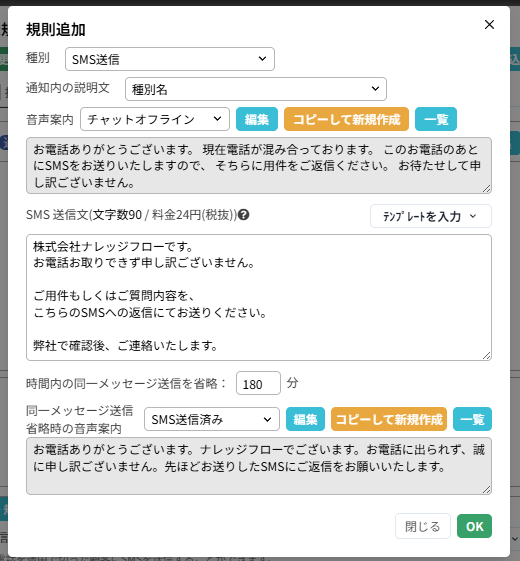Open the 一覧 list for 音声案内

436,119
